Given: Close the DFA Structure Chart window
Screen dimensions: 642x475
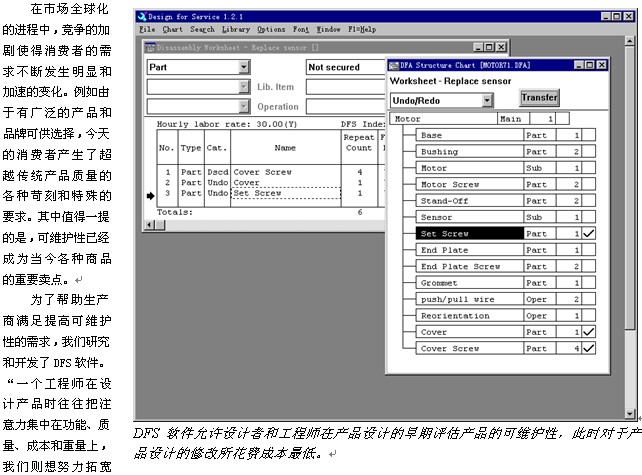Looking at the screenshot, I should (x=601, y=65).
